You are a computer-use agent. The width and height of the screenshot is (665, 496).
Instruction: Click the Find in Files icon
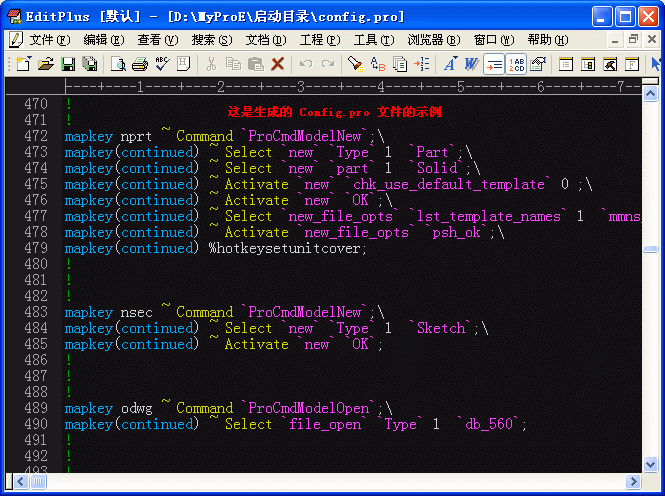click(400, 64)
